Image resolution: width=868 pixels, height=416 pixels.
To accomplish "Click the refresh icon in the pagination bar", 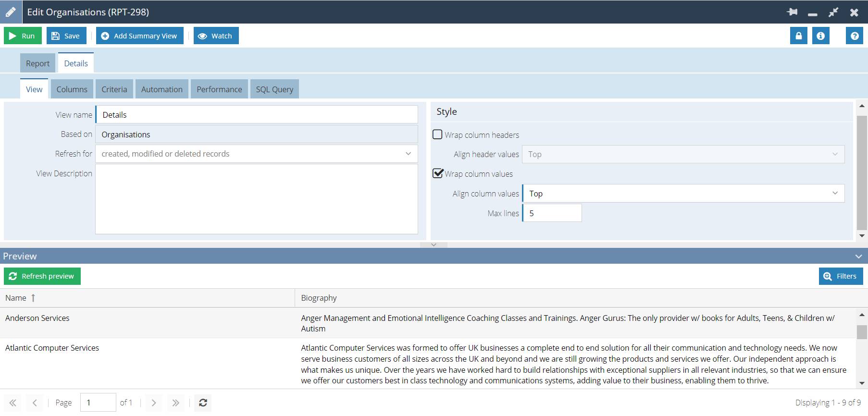I will tap(203, 403).
